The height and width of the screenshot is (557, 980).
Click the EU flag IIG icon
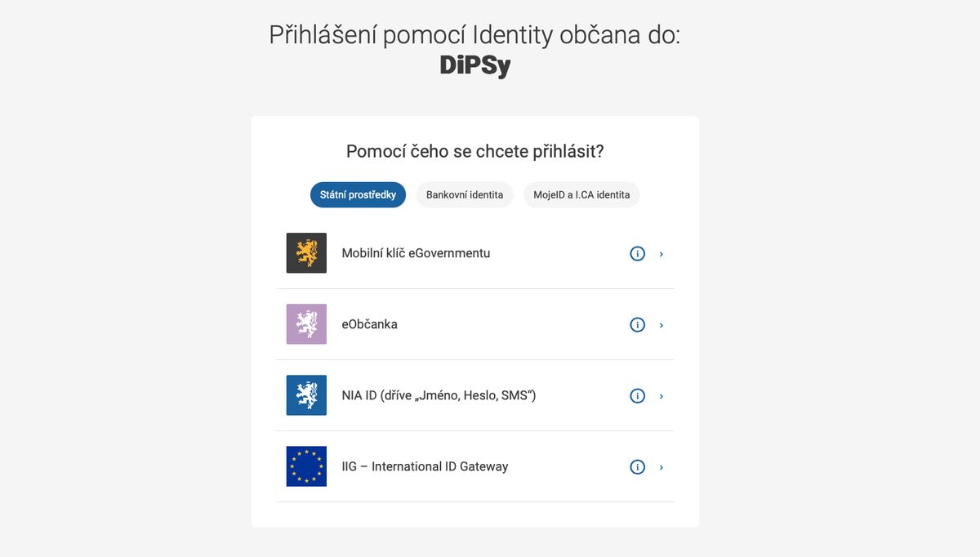(306, 466)
